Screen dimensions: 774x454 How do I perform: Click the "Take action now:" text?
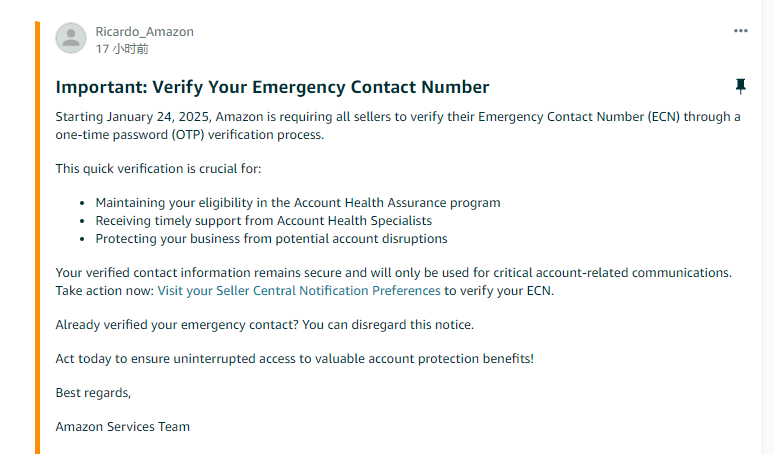105,290
